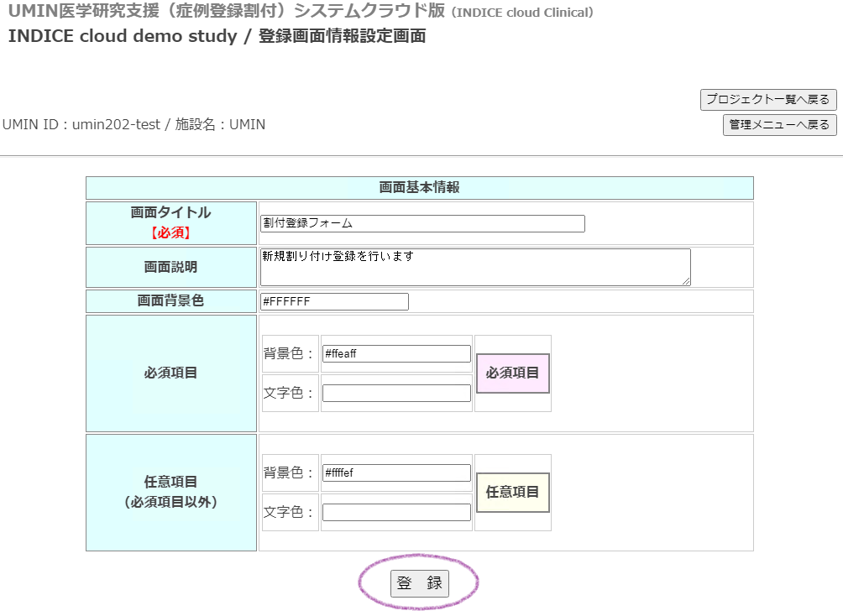
Task: Click the 任意項目 (必須項目以外) label cell
Action: point(171,492)
